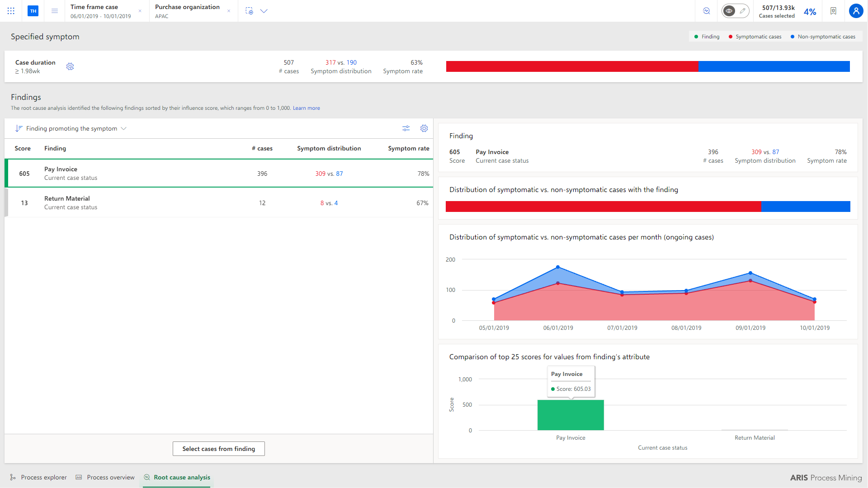Click the 507/13.93k cases selected indicator
This screenshot has width=868, height=488.
click(777, 11)
